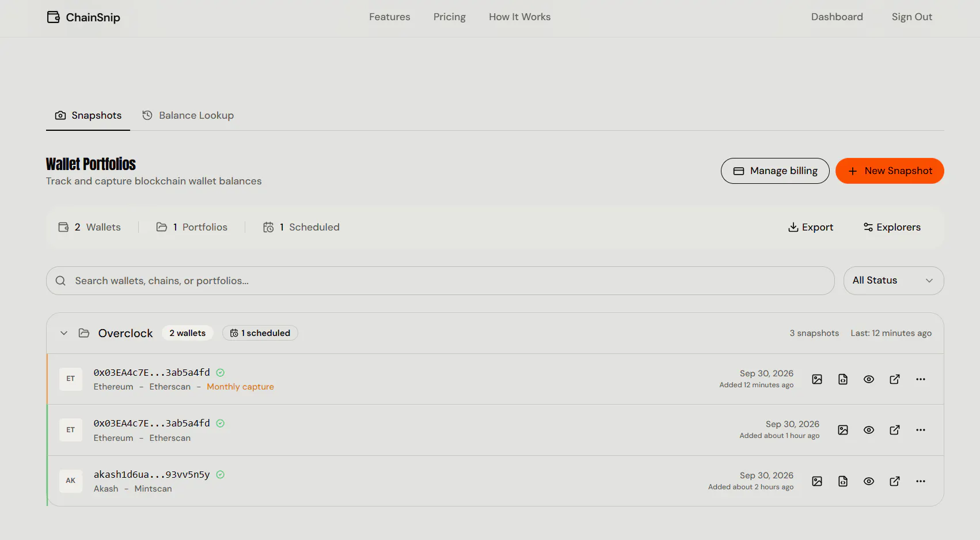Go to How It Works
980x540 pixels.
pos(520,17)
